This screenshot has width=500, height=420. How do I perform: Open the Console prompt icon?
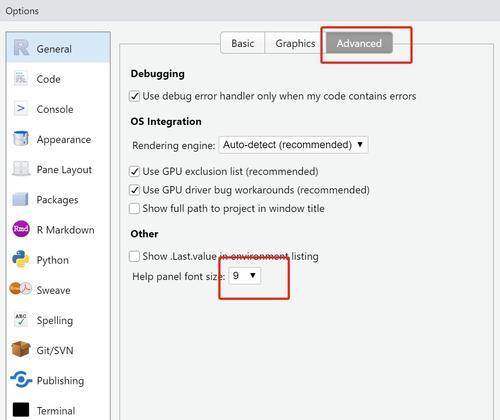tap(21, 109)
